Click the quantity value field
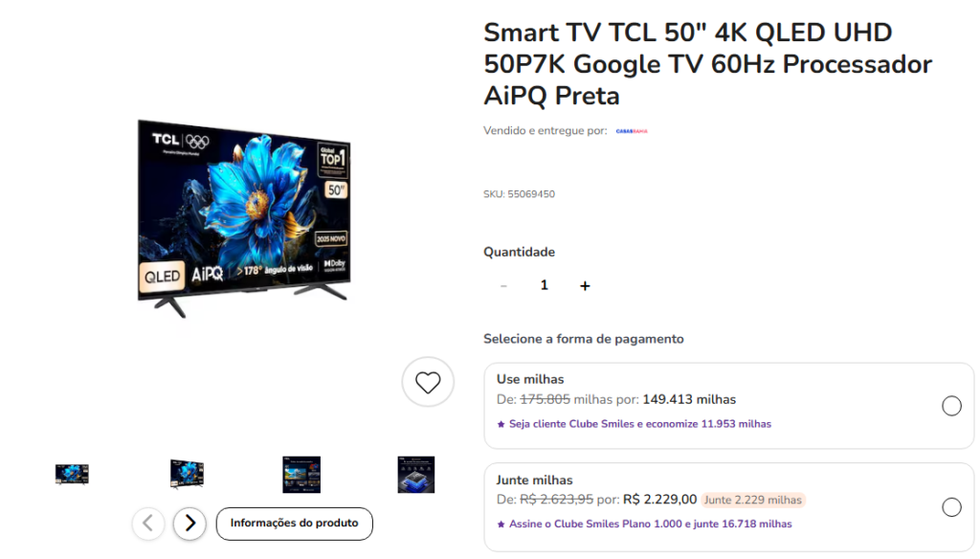 [544, 285]
